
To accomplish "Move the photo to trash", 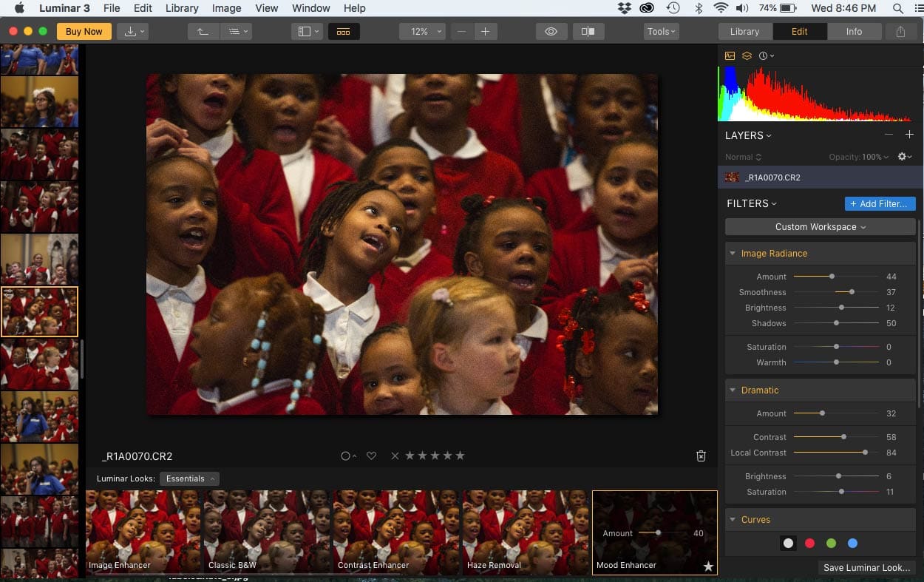I will coord(701,456).
